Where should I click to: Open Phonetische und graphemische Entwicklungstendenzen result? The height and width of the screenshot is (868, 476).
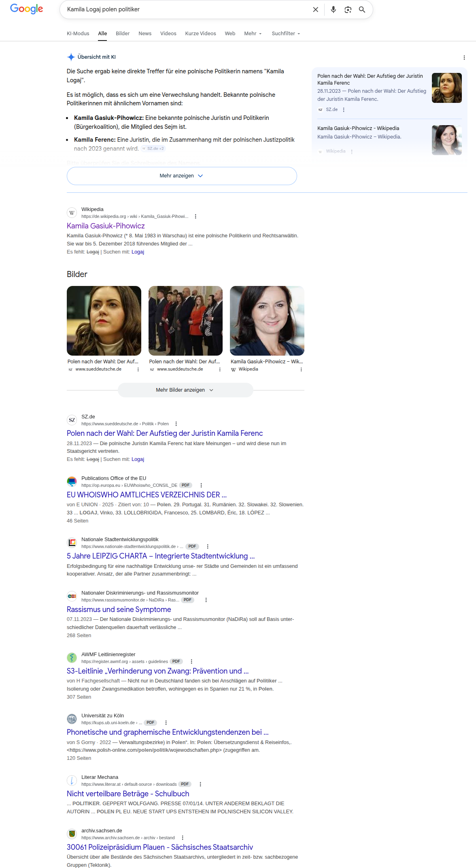click(x=168, y=732)
